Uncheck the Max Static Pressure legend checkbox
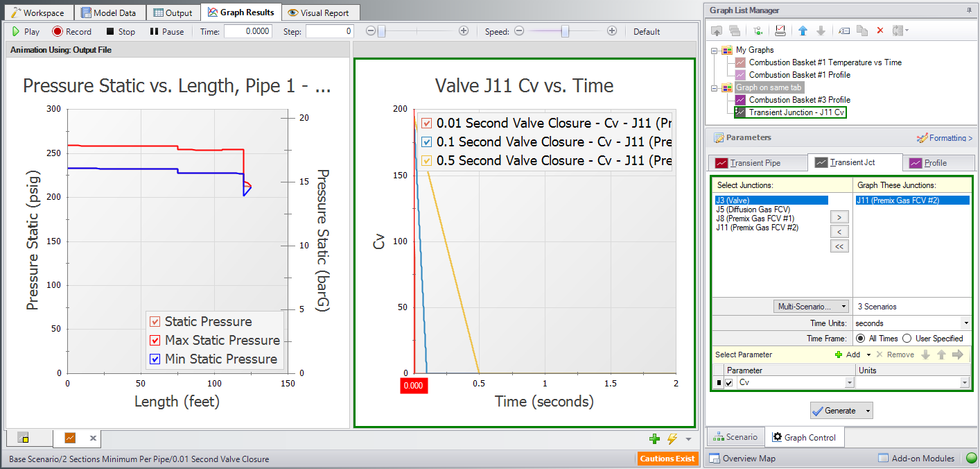The width and height of the screenshot is (980, 469). [155, 341]
